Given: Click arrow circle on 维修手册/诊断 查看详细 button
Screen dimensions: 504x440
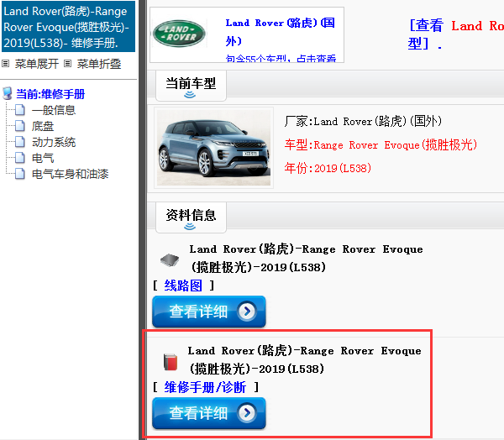Looking at the screenshot, I should click(247, 412).
